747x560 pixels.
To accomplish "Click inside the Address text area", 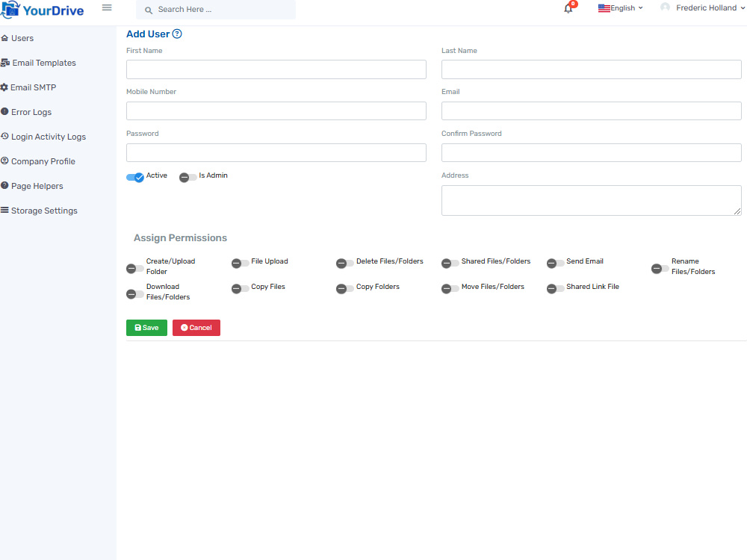I will pos(591,200).
